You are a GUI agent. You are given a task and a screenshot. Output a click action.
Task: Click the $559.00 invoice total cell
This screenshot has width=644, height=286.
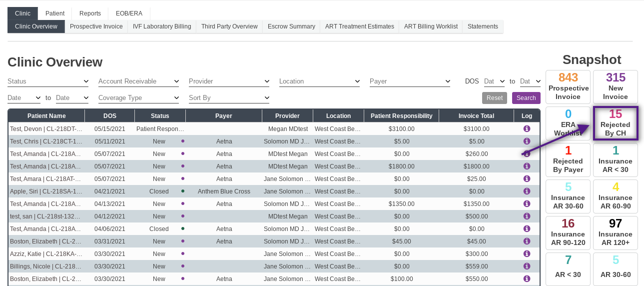(x=477, y=266)
